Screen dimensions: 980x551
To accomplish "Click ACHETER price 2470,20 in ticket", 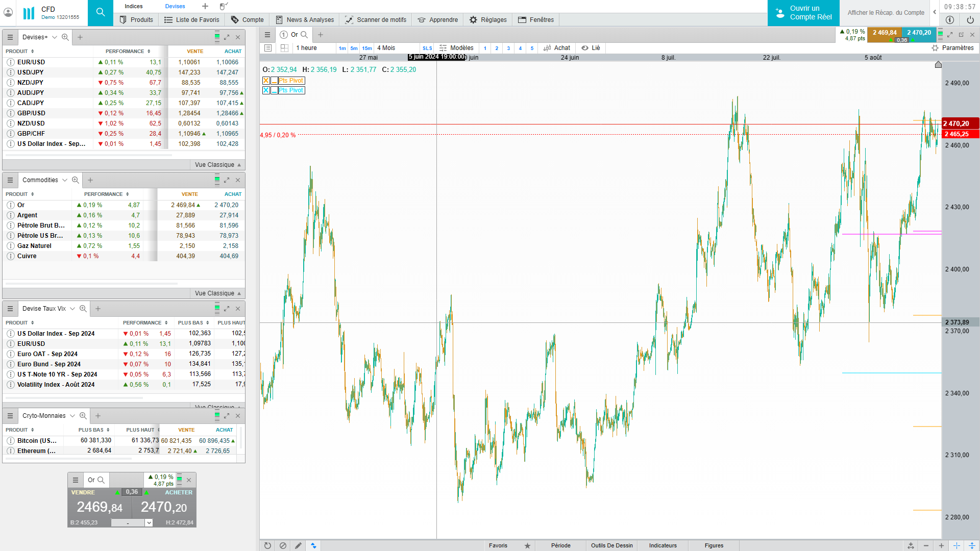I will coord(164,507).
